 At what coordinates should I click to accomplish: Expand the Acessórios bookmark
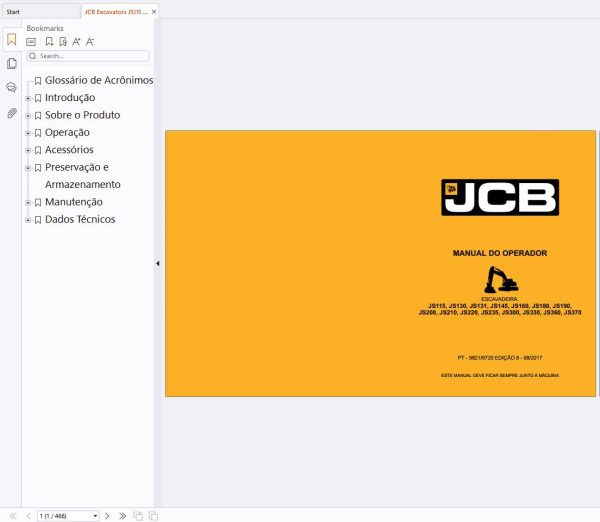pyautogui.click(x=28, y=150)
